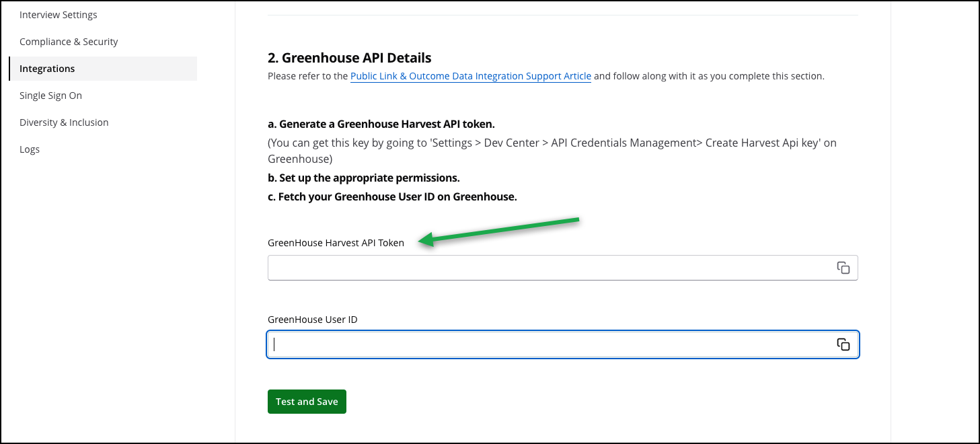Click the 'Settings > Dev Center' instruction text
Image resolution: width=980 pixels, height=444 pixels.
point(552,143)
